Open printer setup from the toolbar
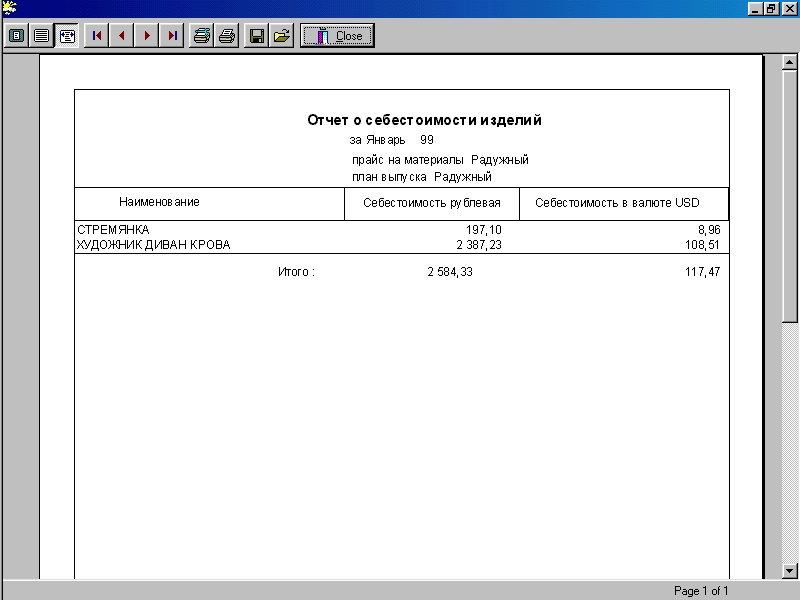Screen dimensions: 800x600 coord(202,36)
